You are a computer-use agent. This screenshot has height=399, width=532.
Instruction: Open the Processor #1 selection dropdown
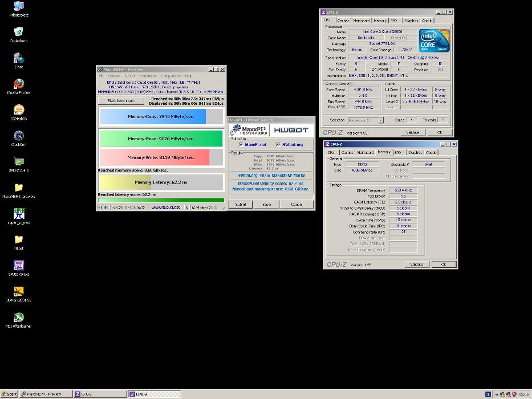tap(366, 120)
